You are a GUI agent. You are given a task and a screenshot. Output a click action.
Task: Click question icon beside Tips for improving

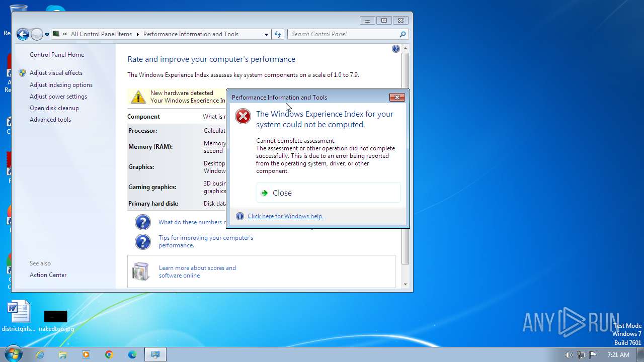[143, 242]
